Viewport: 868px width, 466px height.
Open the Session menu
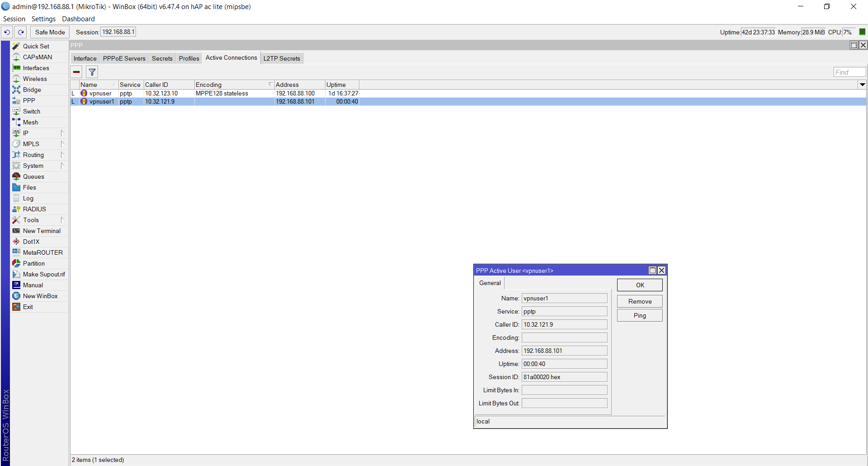pyautogui.click(x=14, y=19)
